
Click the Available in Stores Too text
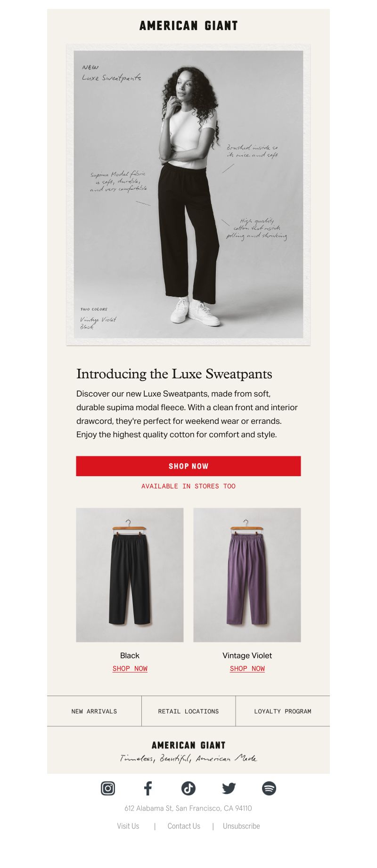point(188,486)
